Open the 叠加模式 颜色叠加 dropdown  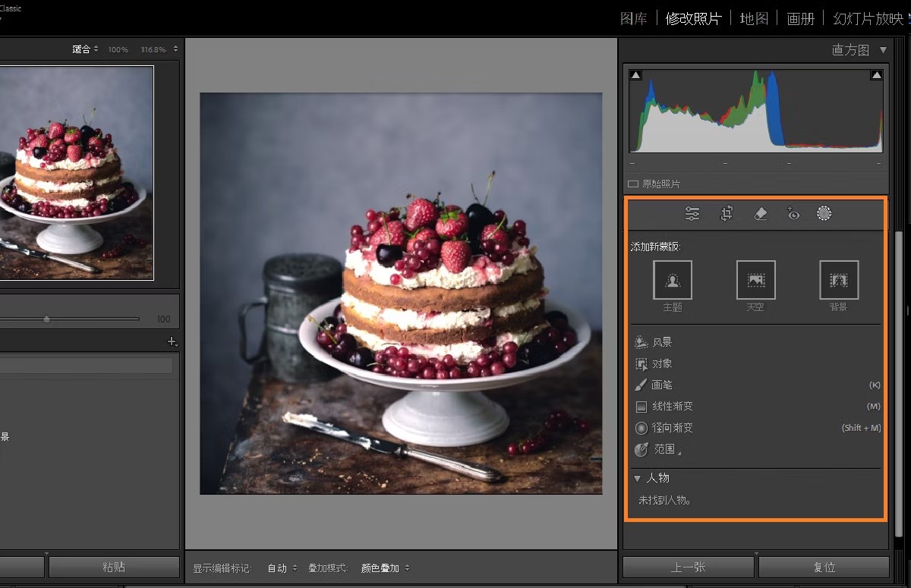385,568
